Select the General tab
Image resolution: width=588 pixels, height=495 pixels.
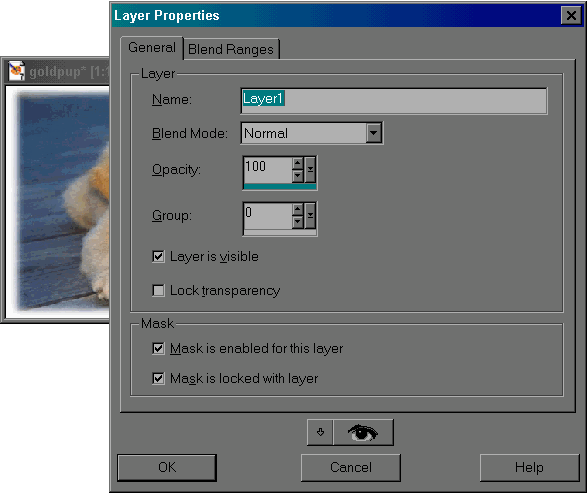click(152, 48)
